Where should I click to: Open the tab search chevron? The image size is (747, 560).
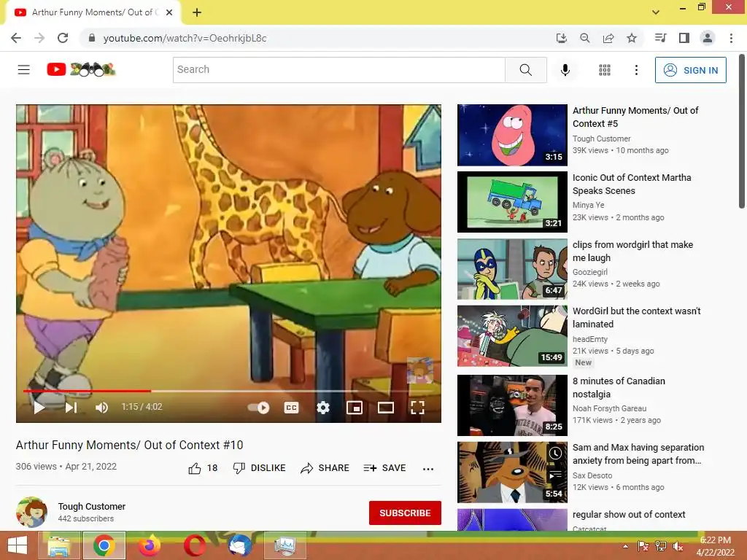tap(656, 12)
